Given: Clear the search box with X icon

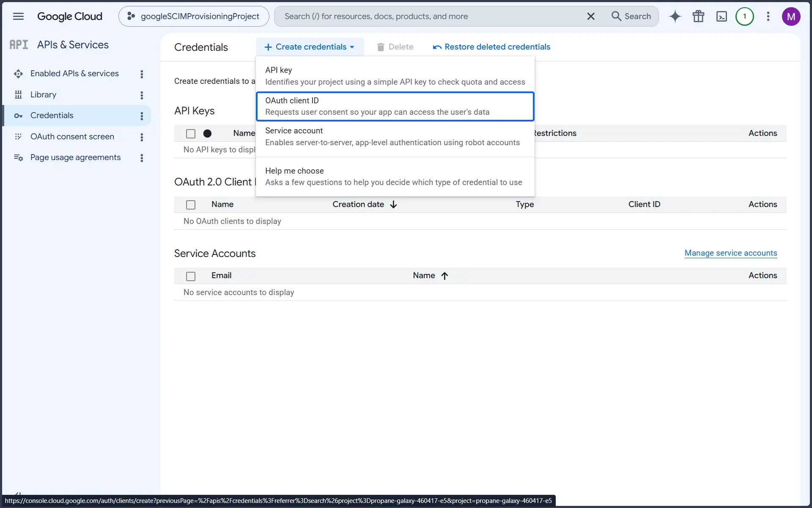Looking at the screenshot, I should (591, 17).
